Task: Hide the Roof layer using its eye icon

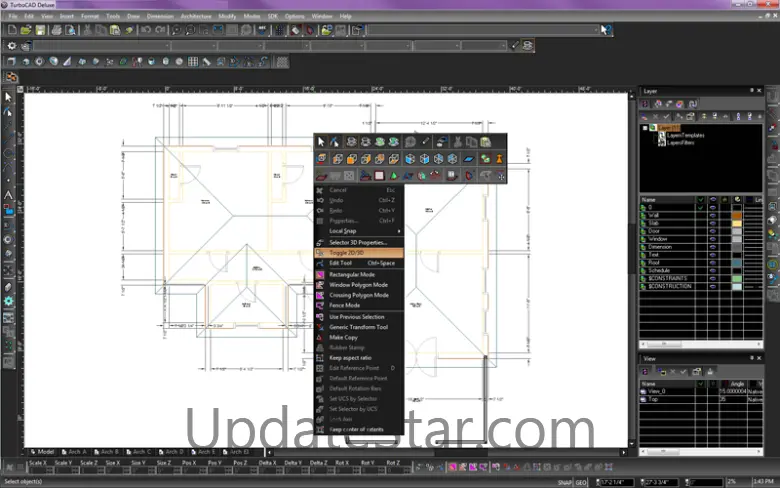Action: [x=712, y=262]
